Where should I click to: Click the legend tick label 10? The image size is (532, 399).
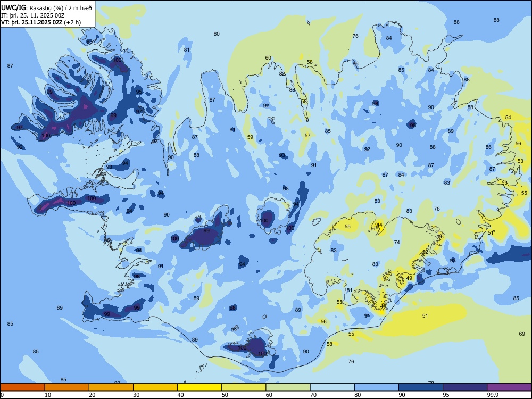(x=48, y=395)
